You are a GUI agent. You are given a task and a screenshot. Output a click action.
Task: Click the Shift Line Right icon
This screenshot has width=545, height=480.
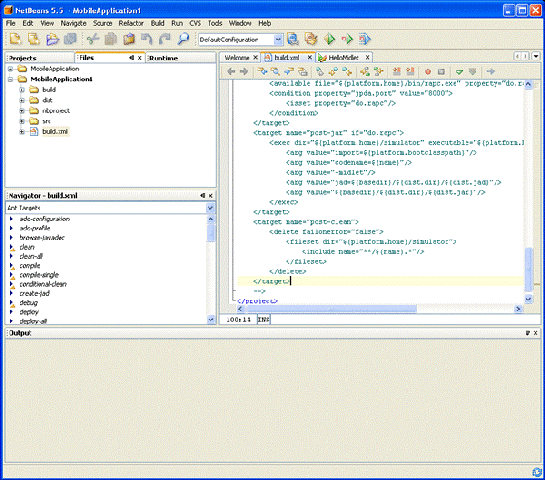click(x=410, y=72)
